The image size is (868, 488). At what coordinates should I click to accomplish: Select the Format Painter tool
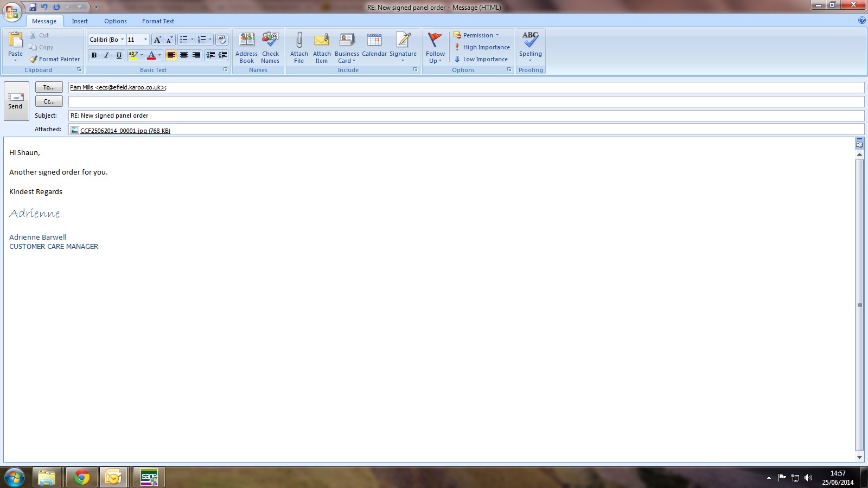pyautogui.click(x=55, y=59)
